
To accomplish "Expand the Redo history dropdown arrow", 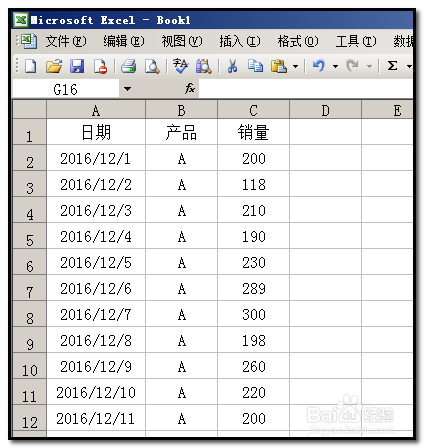I will coord(369,66).
